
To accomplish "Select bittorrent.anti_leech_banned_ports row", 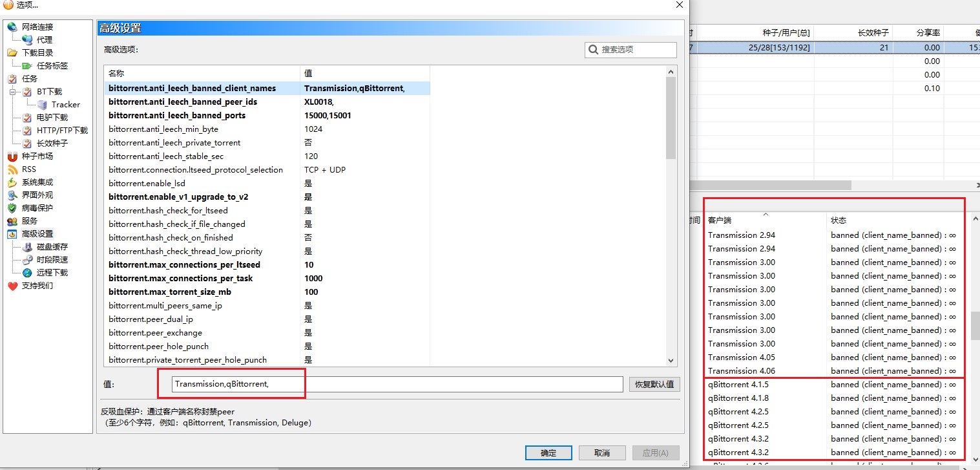I will click(267, 115).
